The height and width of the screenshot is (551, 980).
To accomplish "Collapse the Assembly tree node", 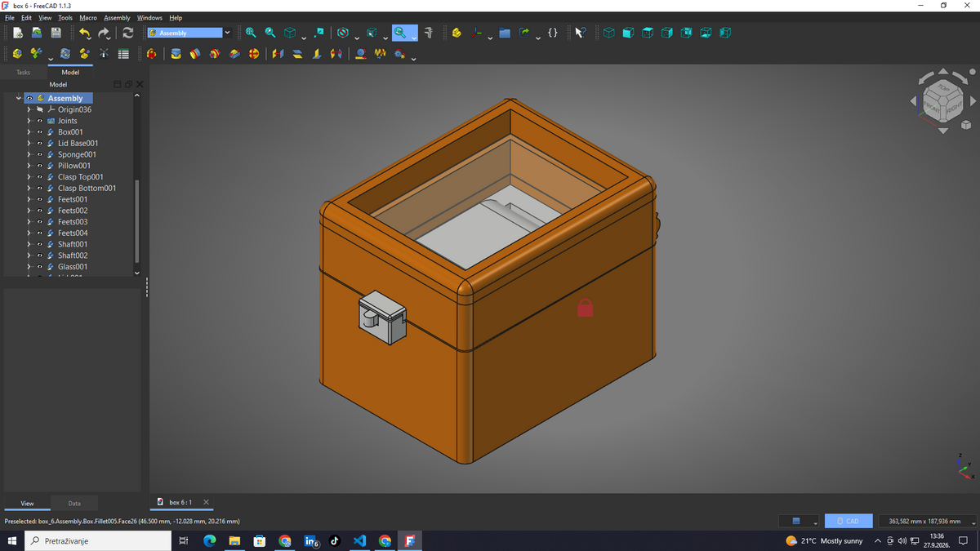I will (x=18, y=98).
